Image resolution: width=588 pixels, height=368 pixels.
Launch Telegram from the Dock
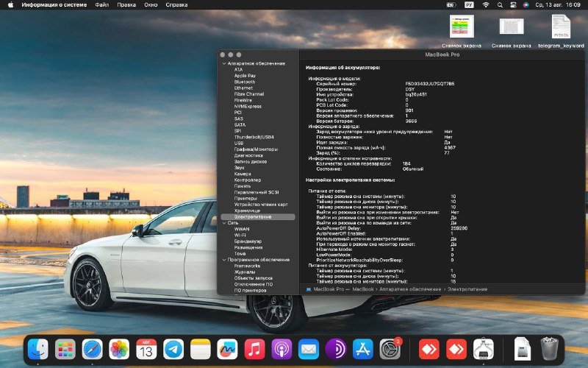(173, 349)
